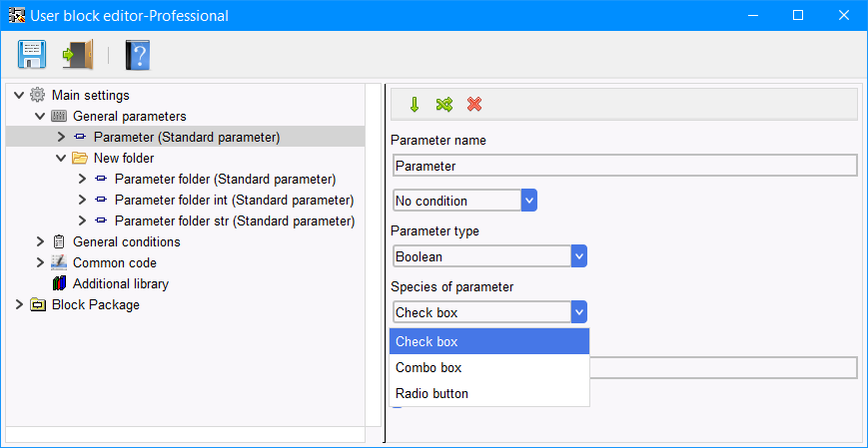The height and width of the screenshot is (448, 868).
Task: Collapse the New folder tree node
Action: pos(61,159)
